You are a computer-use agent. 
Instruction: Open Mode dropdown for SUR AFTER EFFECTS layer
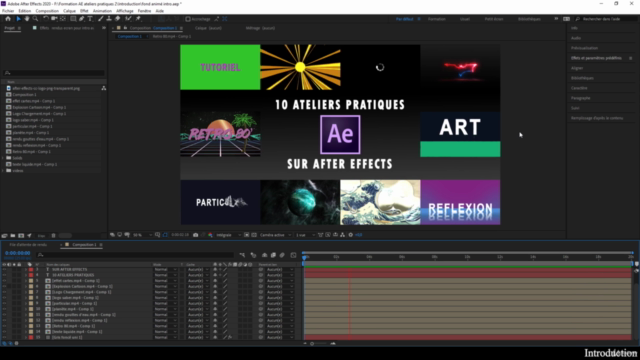[165, 269]
